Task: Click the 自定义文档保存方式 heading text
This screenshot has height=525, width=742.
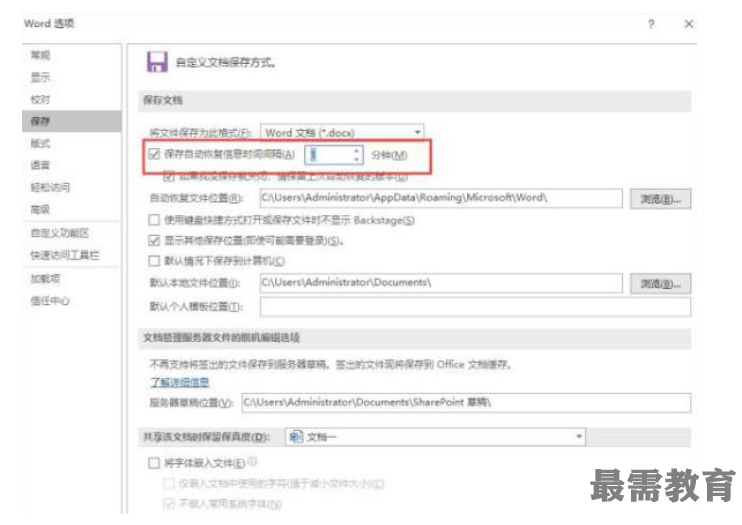Action: (x=225, y=62)
